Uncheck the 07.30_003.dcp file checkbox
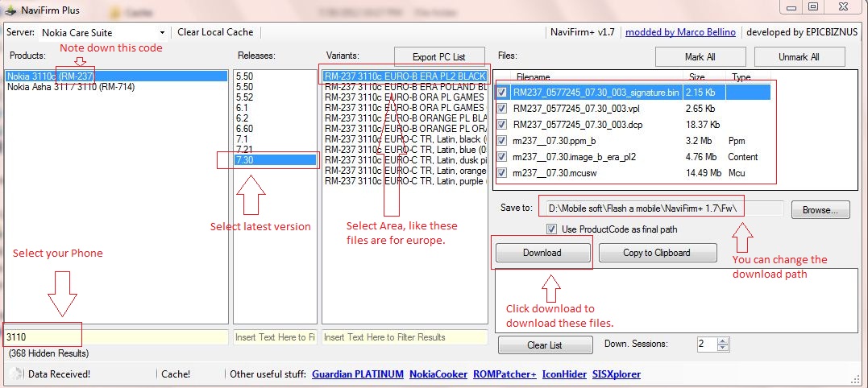Image resolution: width=868 pixels, height=388 pixels. click(x=502, y=124)
